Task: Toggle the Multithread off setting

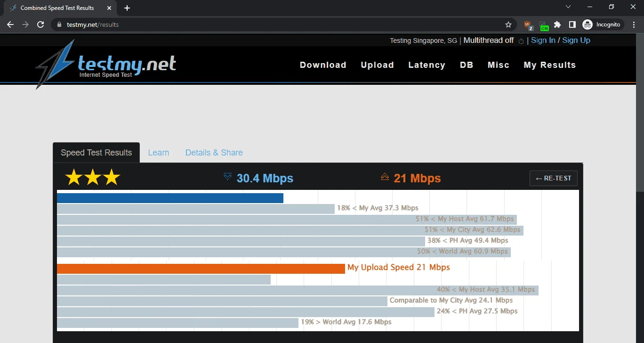Action: tap(489, 41)
